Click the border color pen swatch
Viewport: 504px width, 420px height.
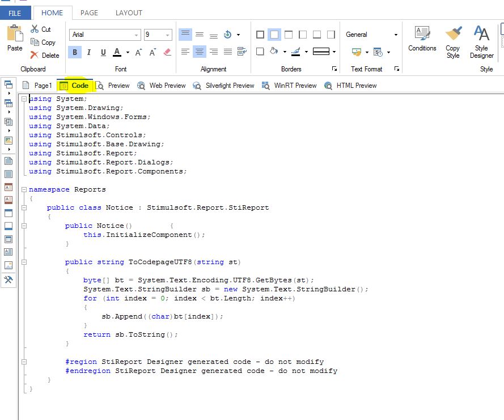point(296,52)
